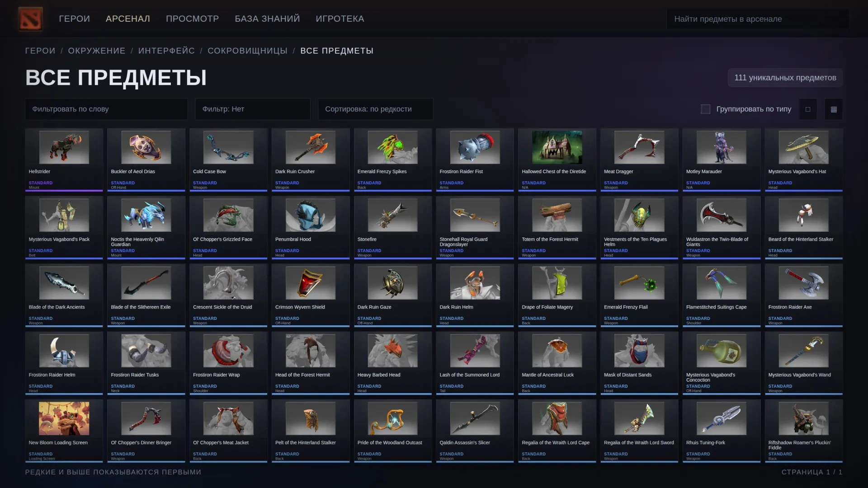The image size is (868, 488).
Task: Open the ИГРОТЕКА top menu
Action: 340,19
